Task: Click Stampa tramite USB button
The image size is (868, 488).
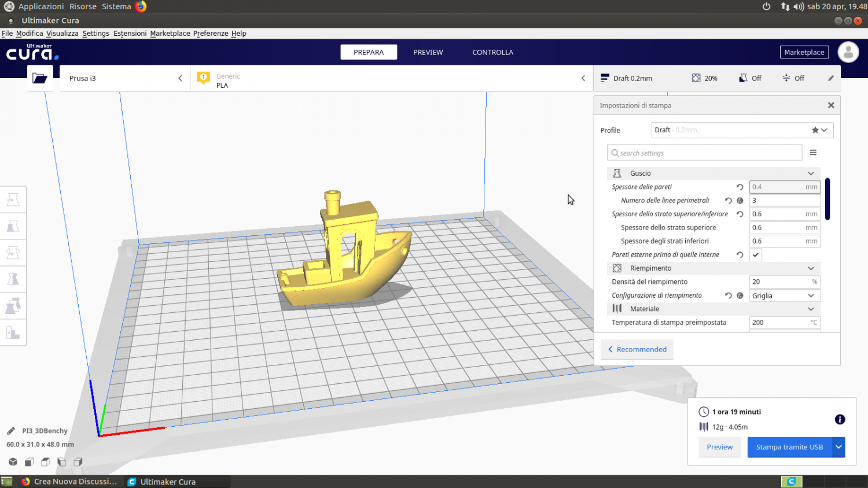Action: click(789, 447)
